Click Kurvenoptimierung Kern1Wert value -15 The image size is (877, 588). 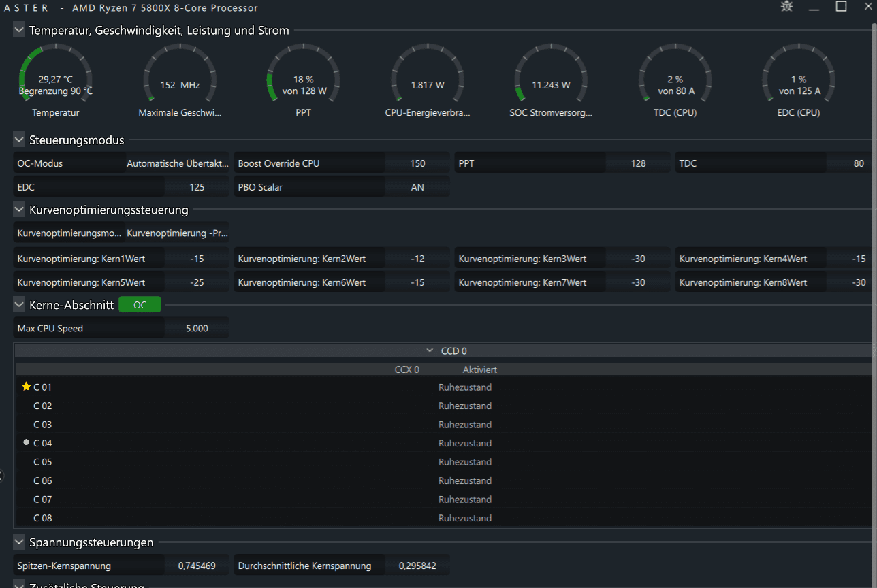tap(197, 259)
